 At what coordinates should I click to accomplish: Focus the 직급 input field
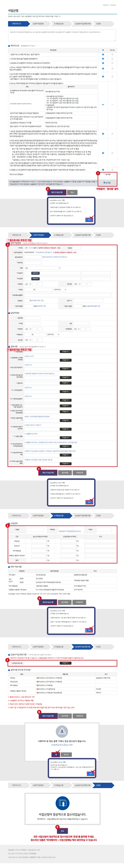(82, 324)
